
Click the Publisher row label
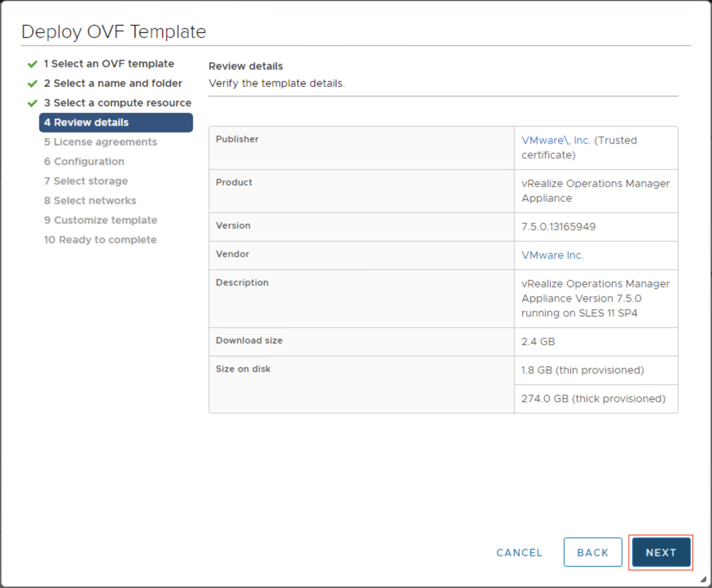pyautogui.click(x=237, y=139)
